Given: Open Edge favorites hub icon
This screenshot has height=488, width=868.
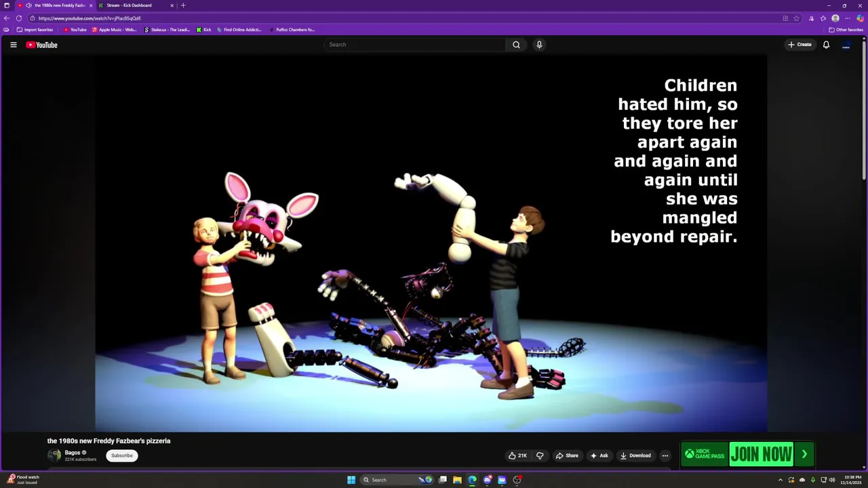Looking at the screenshot, I should [823, 18].
